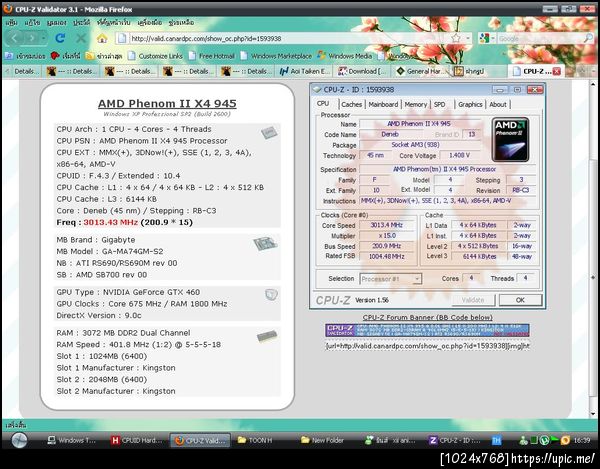Click the BB code URL text field

click(427, 346)
